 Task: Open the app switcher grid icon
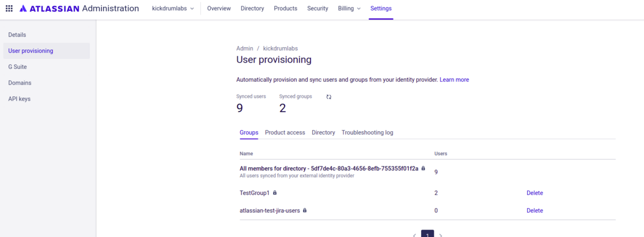pyautogui.click(x=9, y=8)
